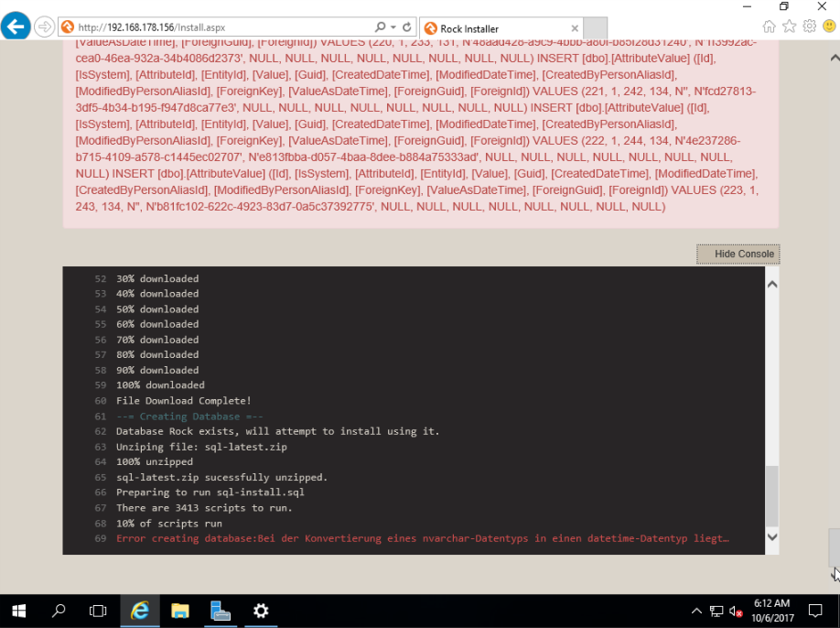Viewport: 840px width, 628px height.
Task: Click the Refresh page icon
Action: [407, 27]
